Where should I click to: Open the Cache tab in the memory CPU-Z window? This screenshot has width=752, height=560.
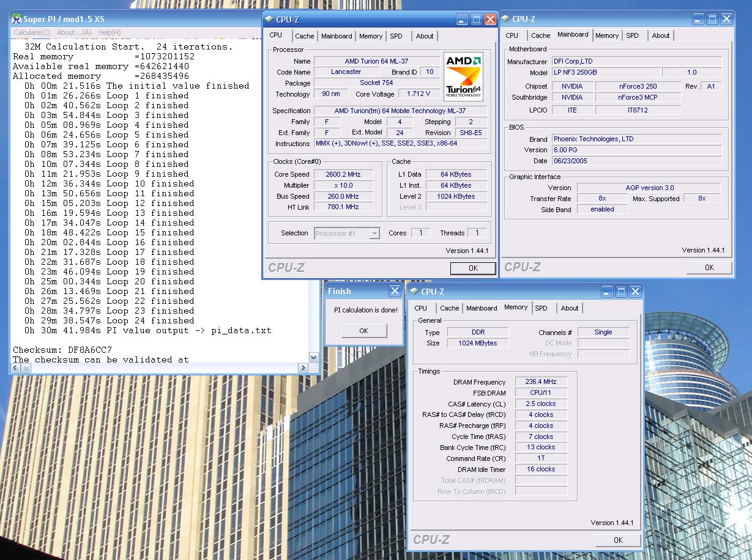(x=450, y=308)
